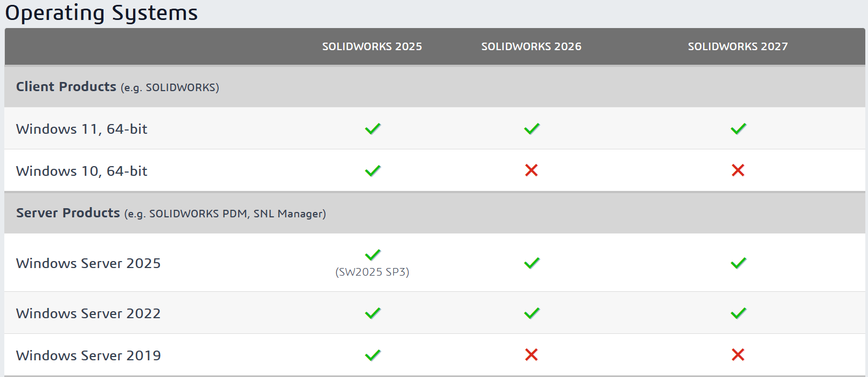Click '(e.g. SOLIDWORKS PDM, SNL Manager)' text
This screenshot has height=377, width=868.
225,214
